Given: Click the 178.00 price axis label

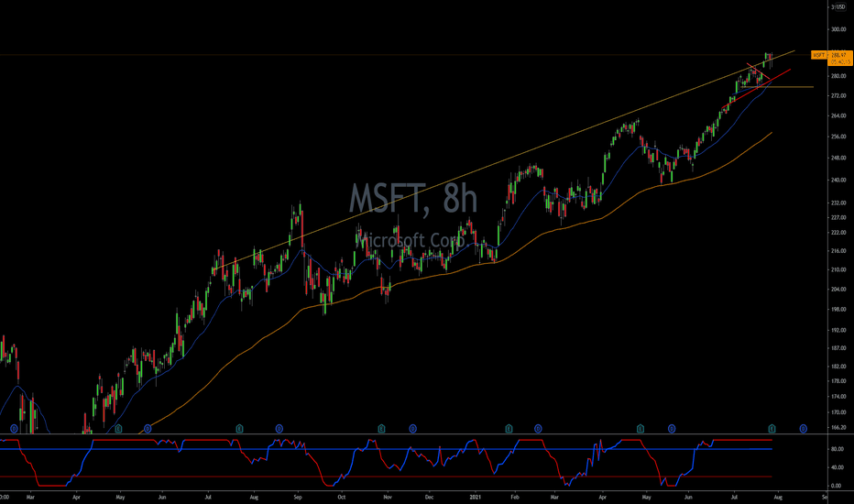Looking at the screenshot, I should pyautogui.click(x=838, y=381).
